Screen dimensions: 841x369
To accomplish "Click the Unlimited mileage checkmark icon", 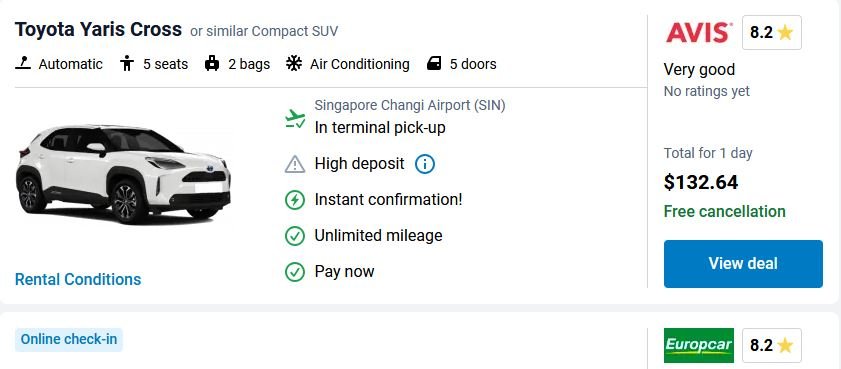I will tap(295, 235).
